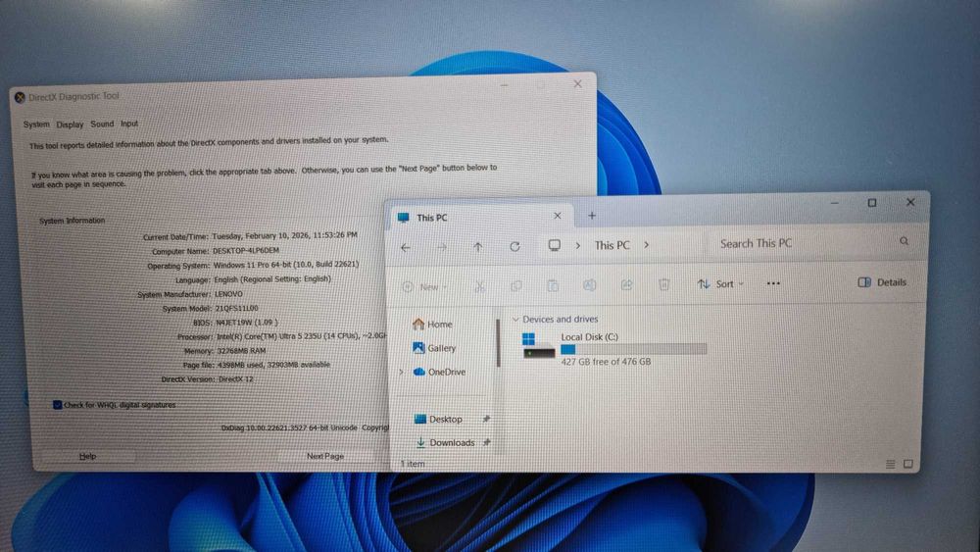Image resolution: width=980 pixels, height=552 pixels.
Task: Click the pin icon next to Downloads
Action: click(486, 442)
